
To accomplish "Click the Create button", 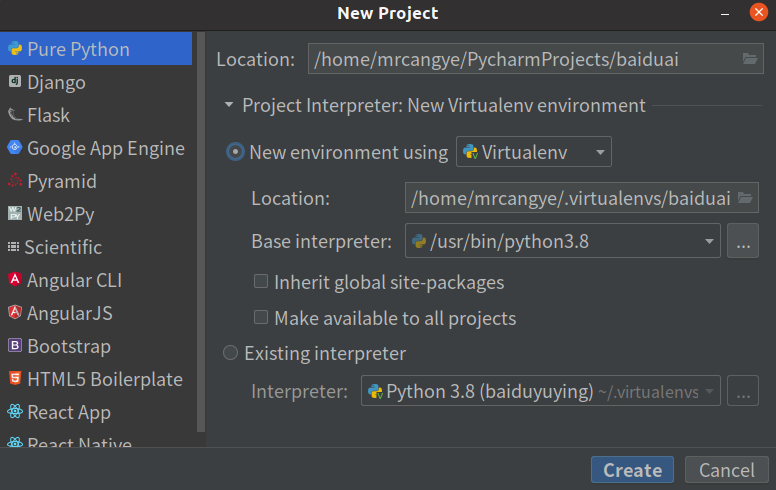I will (632, 470).
